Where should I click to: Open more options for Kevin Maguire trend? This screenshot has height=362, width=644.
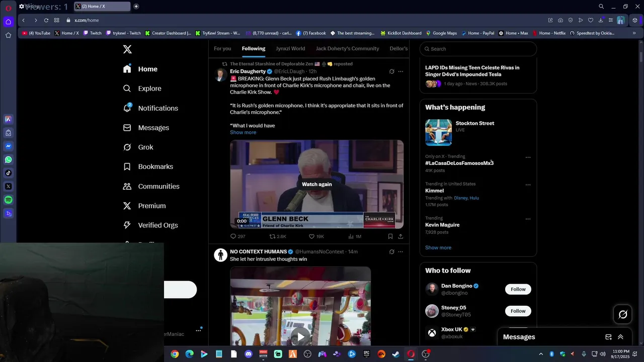(528, 219)
